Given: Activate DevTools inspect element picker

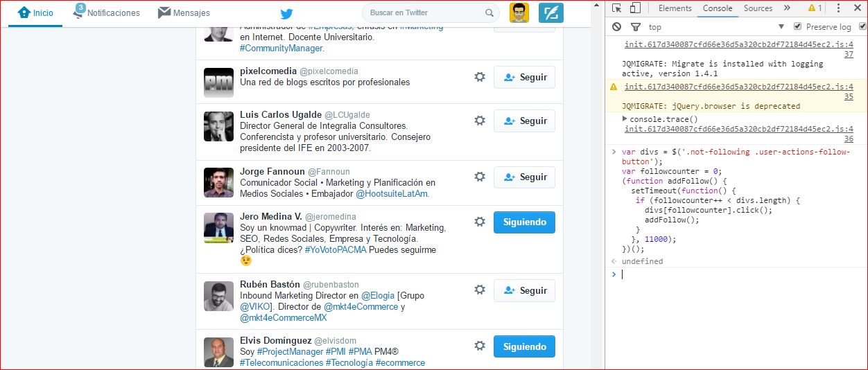Looking at the screenshot, I should click(616, 8).
